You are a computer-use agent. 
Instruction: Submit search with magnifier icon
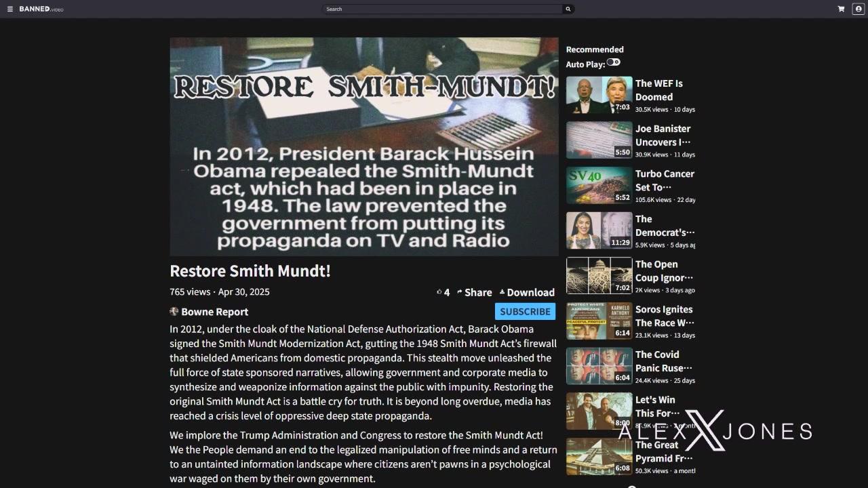[568, 9]
